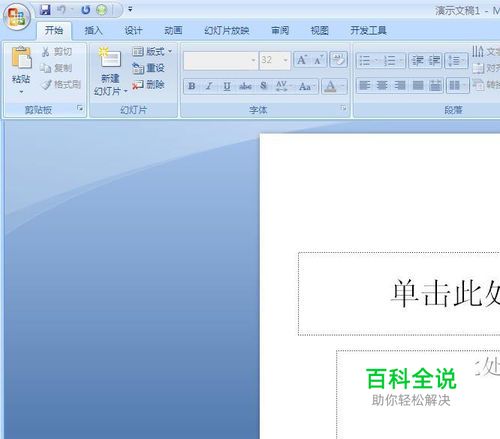500x439 pixels.
Task: Toggle italic formatting
Action: pos(209,86)
